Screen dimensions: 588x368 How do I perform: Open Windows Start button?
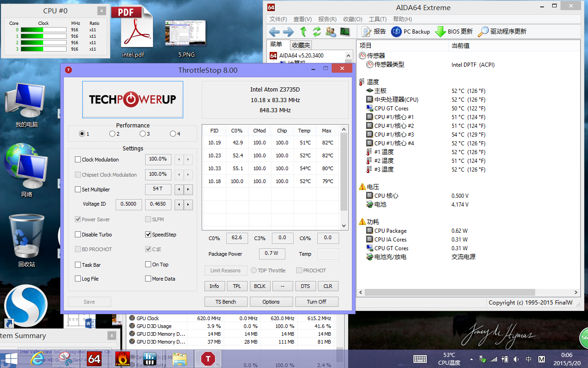tap(9, 359)
